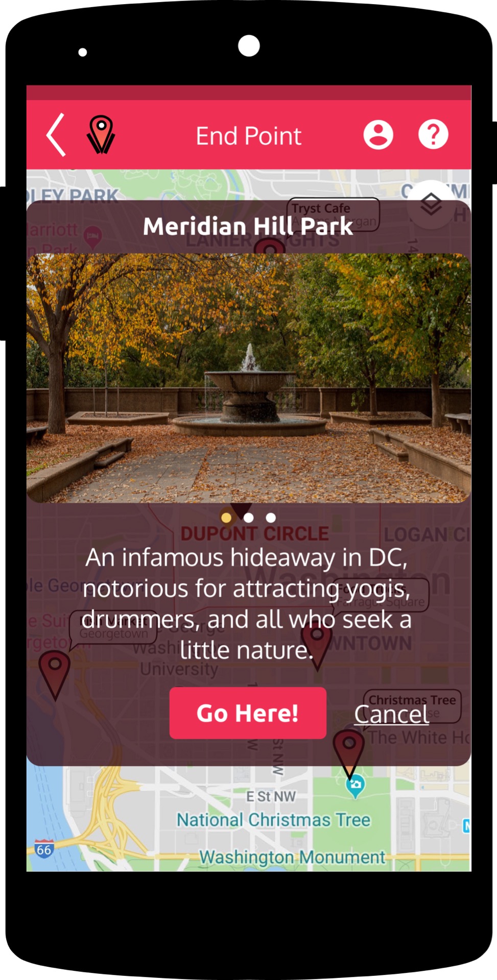Tap the Meridian Hill Park fountain photo
This screenshot has height=980, width=497.
[249, 378]
